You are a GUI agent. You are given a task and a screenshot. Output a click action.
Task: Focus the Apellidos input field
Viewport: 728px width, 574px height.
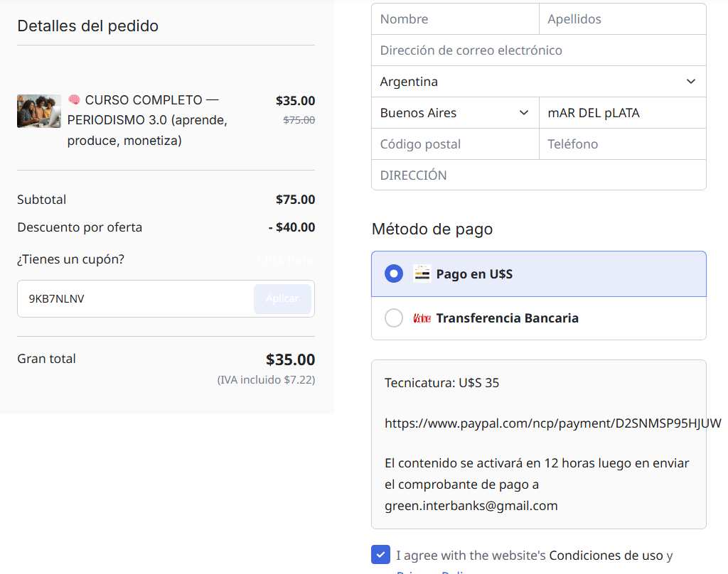point(623,19)
